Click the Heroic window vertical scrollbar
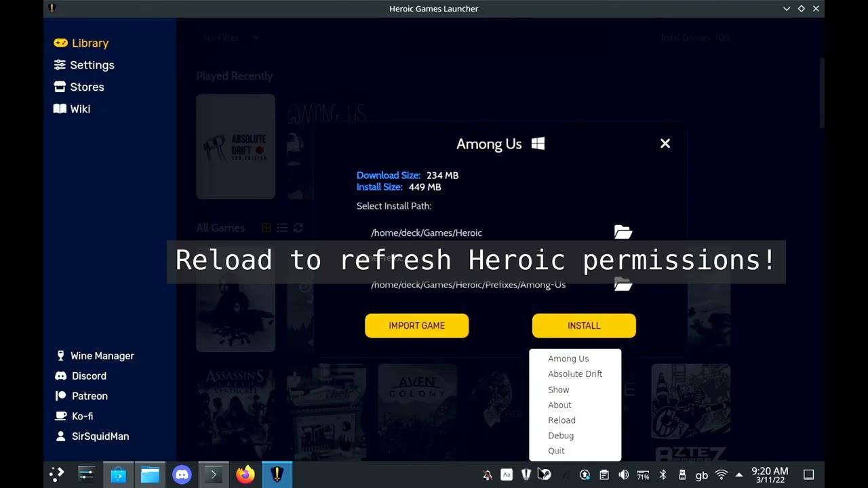Image resolution: width=868 pixels, height=488 pixels. 822,91
